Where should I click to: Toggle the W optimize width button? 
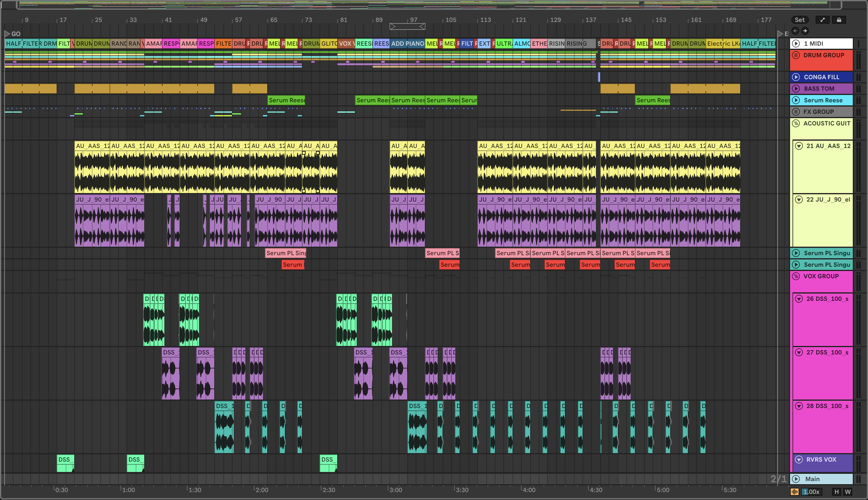click(847, 492)
